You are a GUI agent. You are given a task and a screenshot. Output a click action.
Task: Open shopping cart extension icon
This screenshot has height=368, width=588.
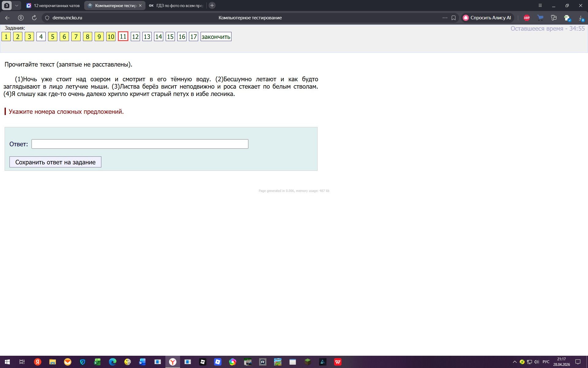(x=540, y=18)
